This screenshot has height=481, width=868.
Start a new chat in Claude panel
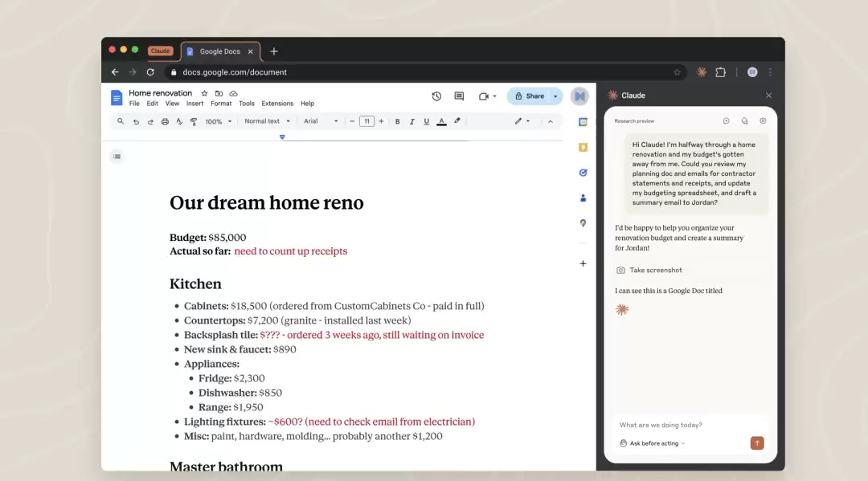(726, 121)
